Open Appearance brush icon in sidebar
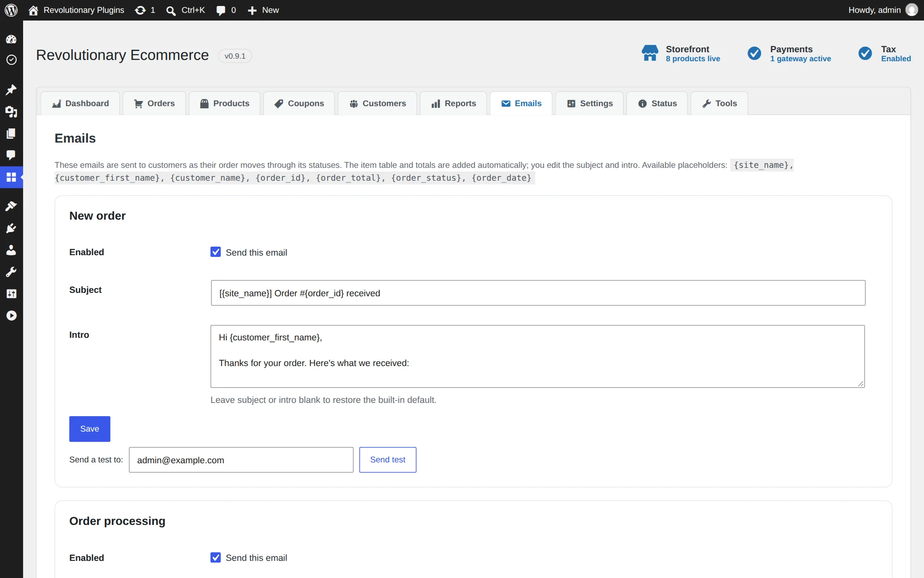The width and height of the screenshot is (924, 578). point(11,206)
